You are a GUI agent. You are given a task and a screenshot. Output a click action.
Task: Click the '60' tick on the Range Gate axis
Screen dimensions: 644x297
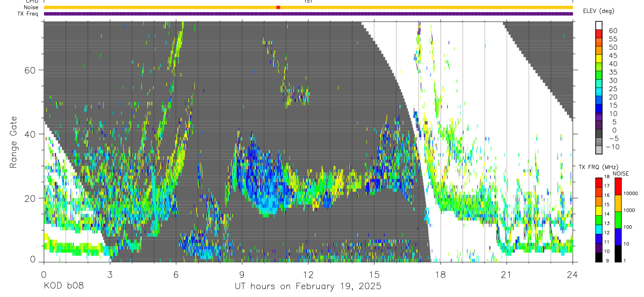30,70
